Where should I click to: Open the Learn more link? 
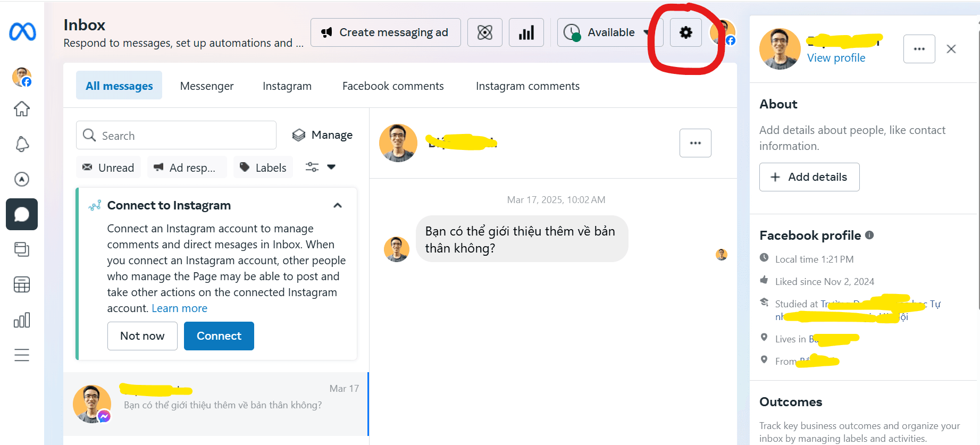pyautogui.click(x=180, y=308)
